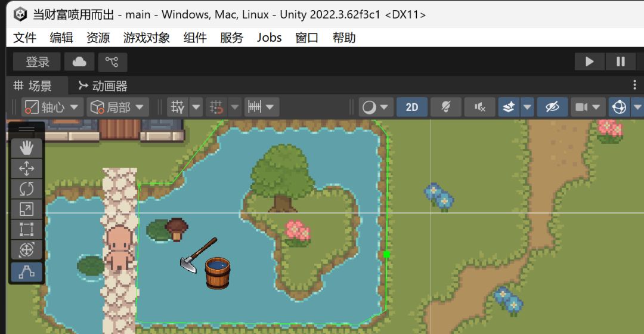Select the wooden water bucket sprite

tap(218, 273)
